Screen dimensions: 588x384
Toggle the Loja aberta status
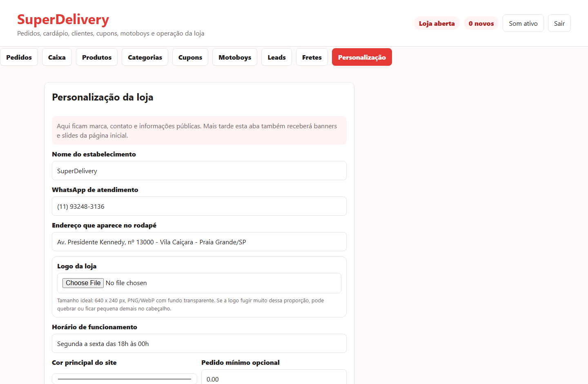point(437,23)
